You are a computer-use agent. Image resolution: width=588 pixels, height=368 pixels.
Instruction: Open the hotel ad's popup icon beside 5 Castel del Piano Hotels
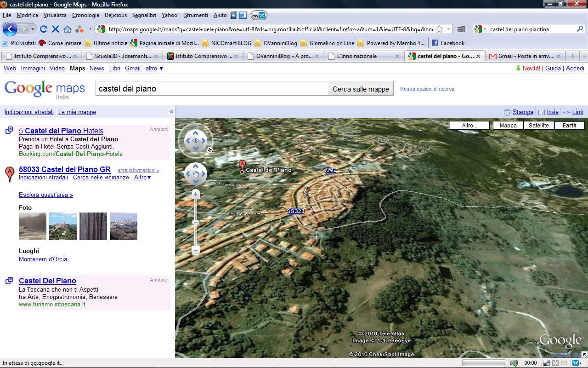(x=9, y=130)
